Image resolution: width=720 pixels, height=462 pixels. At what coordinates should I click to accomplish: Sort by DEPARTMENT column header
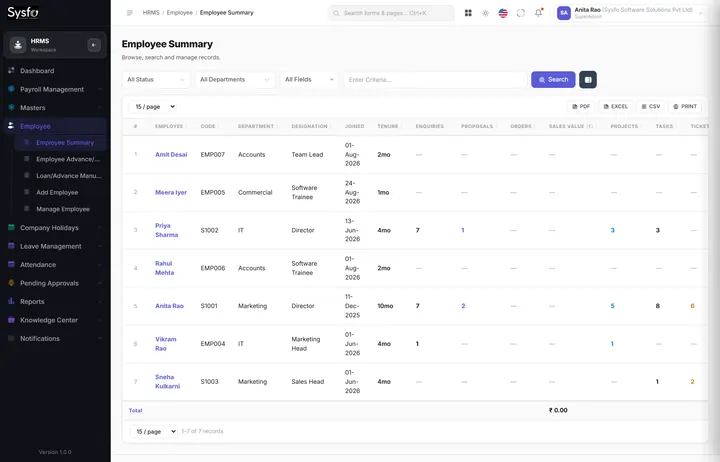(257, 126)
